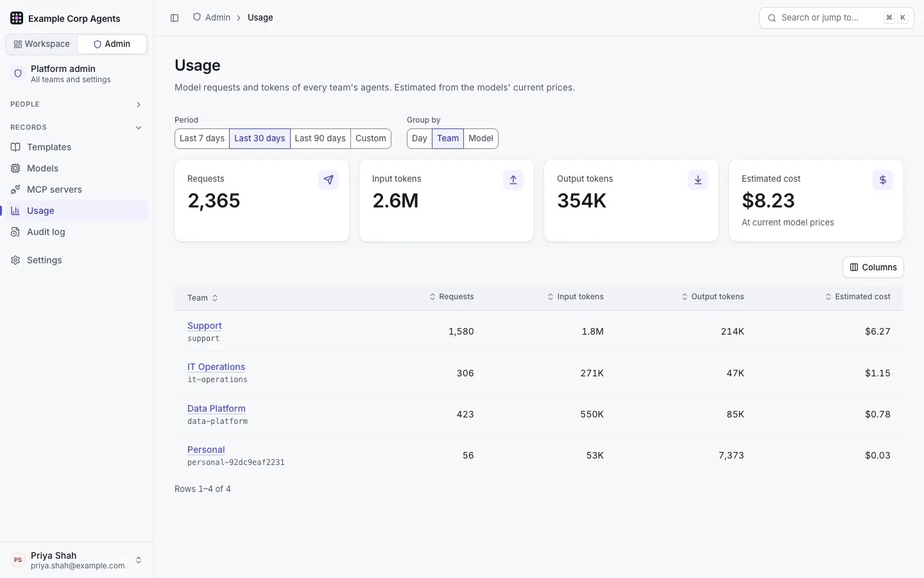
Task: Open Templates in the sidebar
Action: point(77,147)
